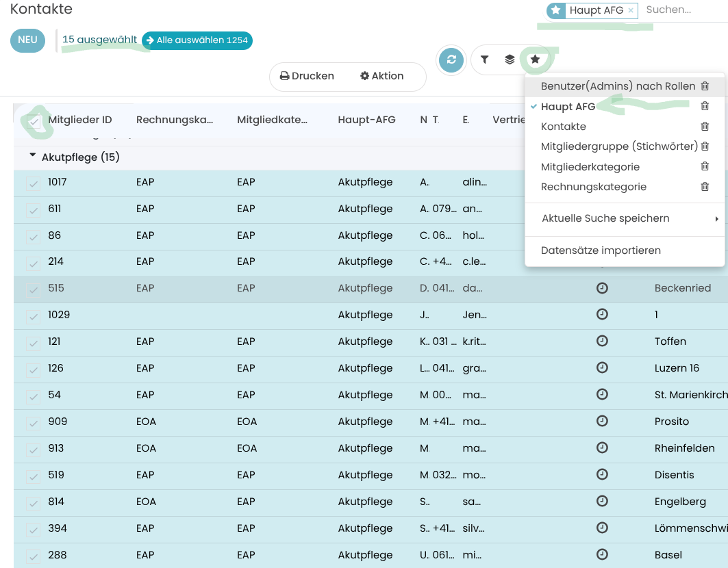Open activity clock for Engelberg row
The height and width of the screenshot is (568, 728).
click(602, 501)
